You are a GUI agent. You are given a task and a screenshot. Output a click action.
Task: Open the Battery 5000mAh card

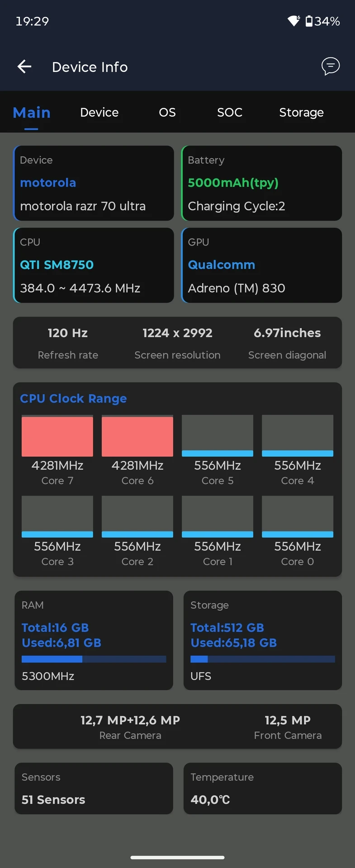(x=261, y=183)
